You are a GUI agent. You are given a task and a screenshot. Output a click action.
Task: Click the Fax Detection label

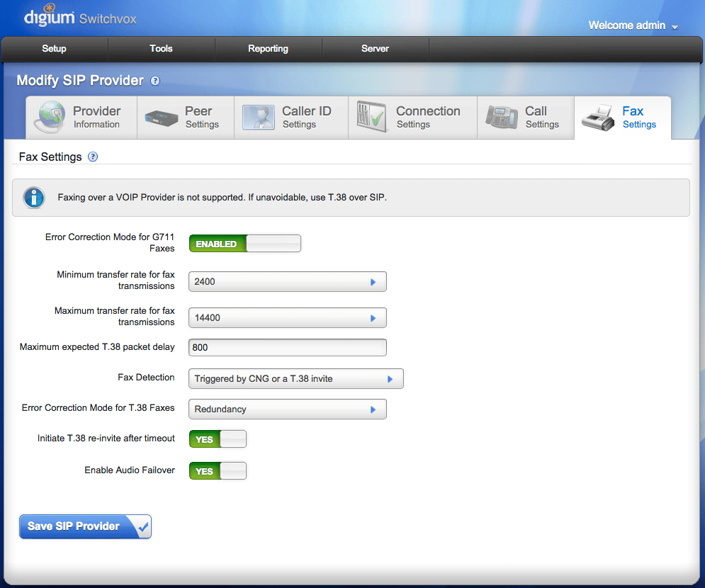146,378
